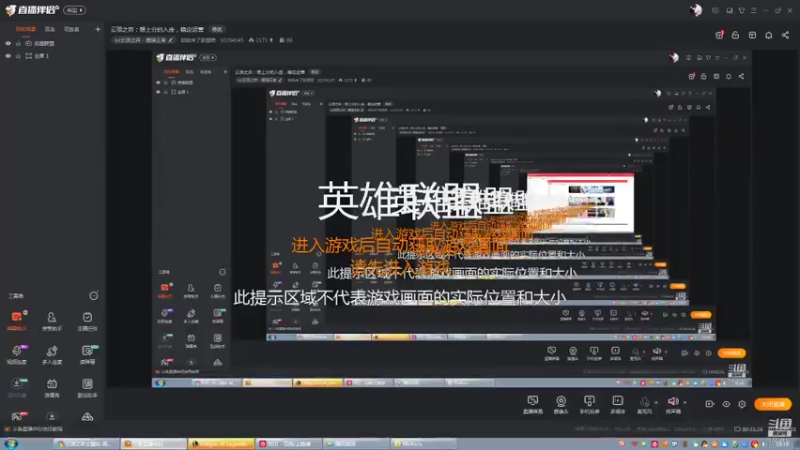This screenshot has height=450, width=800.
Task: Open settings gear in the bottom toolbar
Action: (742, 404)
